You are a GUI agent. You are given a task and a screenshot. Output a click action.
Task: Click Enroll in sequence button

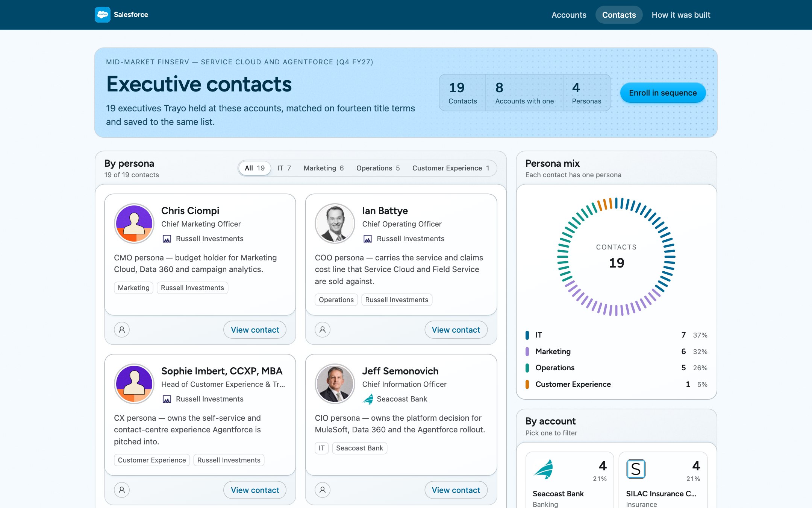(663, 93)
